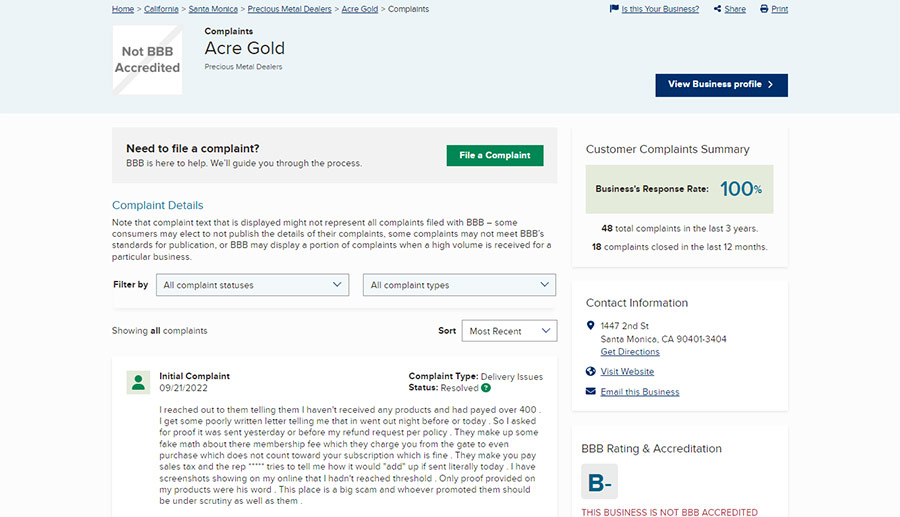This screenshot has height=517, width=900.
Task: Open the Email this Business link
Action: [640, 392]
